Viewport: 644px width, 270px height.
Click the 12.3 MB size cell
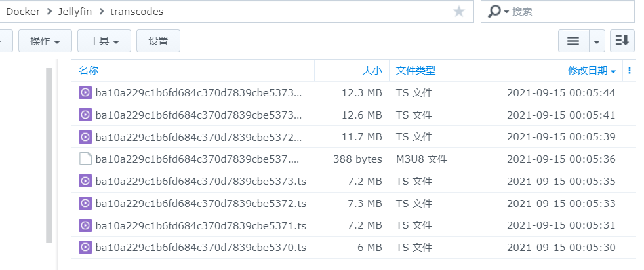click(x=362, y=93)
